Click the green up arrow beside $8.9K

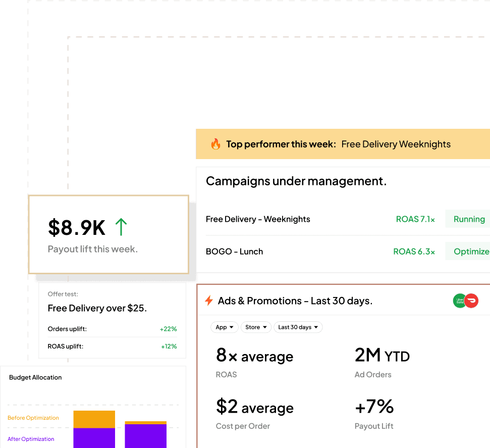pos(121,227)
